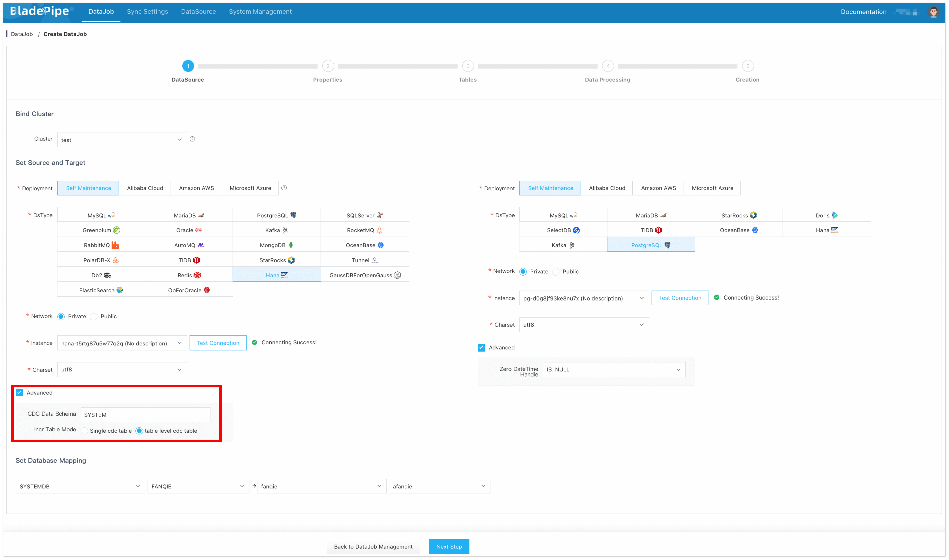Open user avatar in top right corner

tap(933, 12)
